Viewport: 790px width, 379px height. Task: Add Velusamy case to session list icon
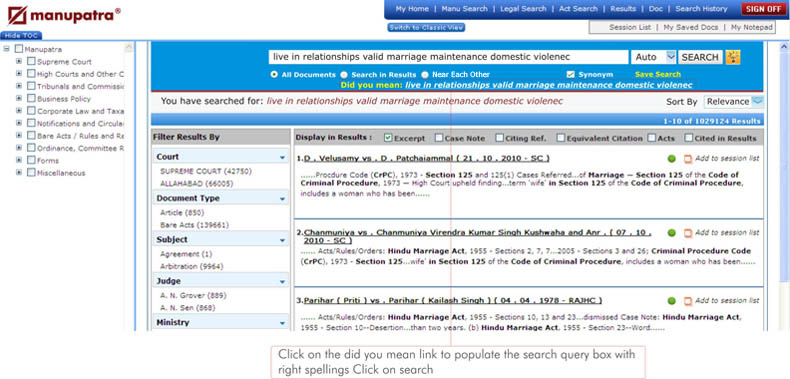coord(688,159)
